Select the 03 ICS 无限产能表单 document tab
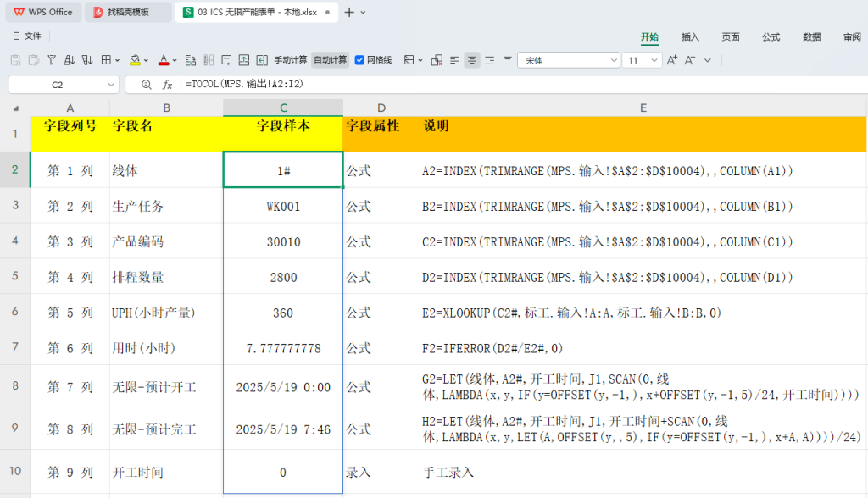The image size is (868, 498). (x=256, y=12)
